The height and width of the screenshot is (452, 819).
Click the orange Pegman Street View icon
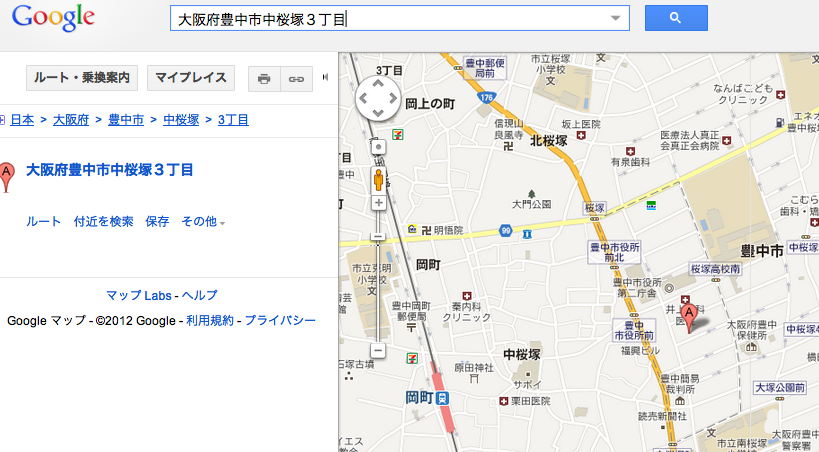[x=379, y=180]
